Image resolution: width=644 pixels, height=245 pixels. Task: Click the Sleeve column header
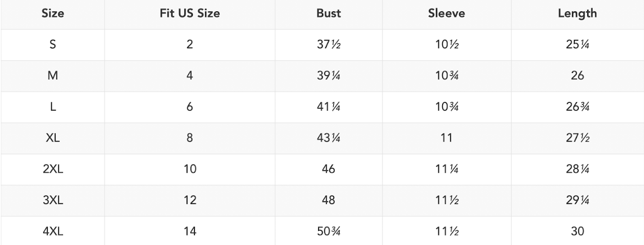[x=447, y=15]
